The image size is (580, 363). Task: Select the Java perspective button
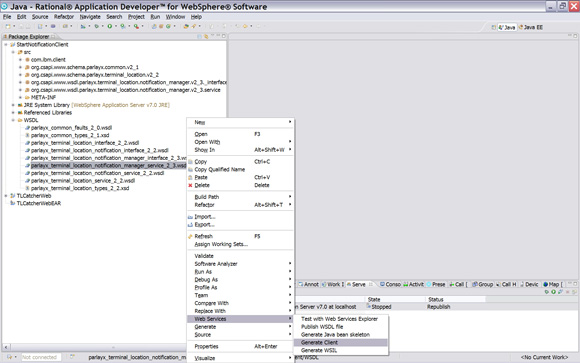tap(507, 27)
